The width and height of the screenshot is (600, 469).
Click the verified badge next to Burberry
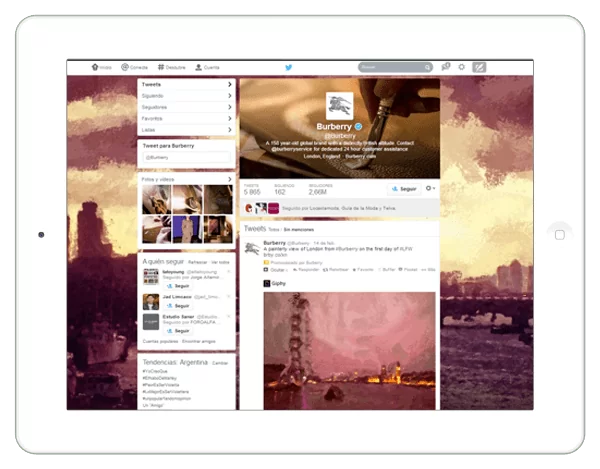[x=358, y=126]
